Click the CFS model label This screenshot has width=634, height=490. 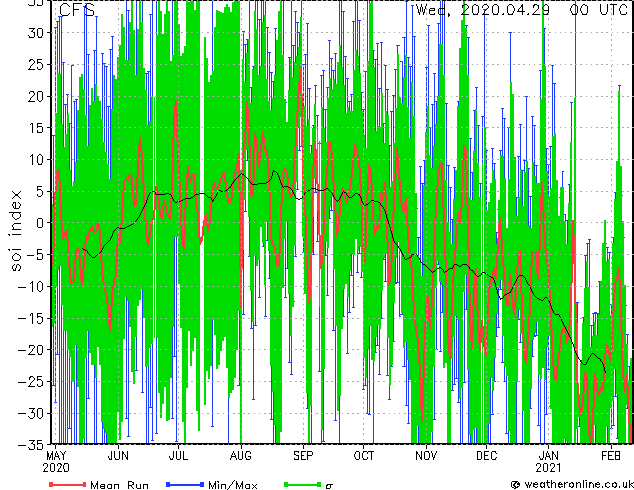pyautogui.click(x=77, y=10)
